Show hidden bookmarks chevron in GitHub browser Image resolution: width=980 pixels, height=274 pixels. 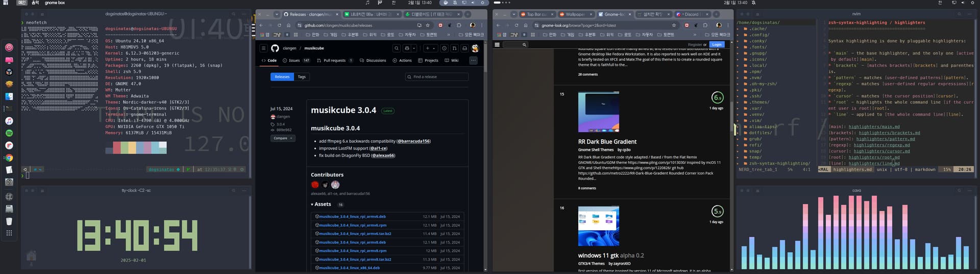pyautogui.click(x=449, y=35)
